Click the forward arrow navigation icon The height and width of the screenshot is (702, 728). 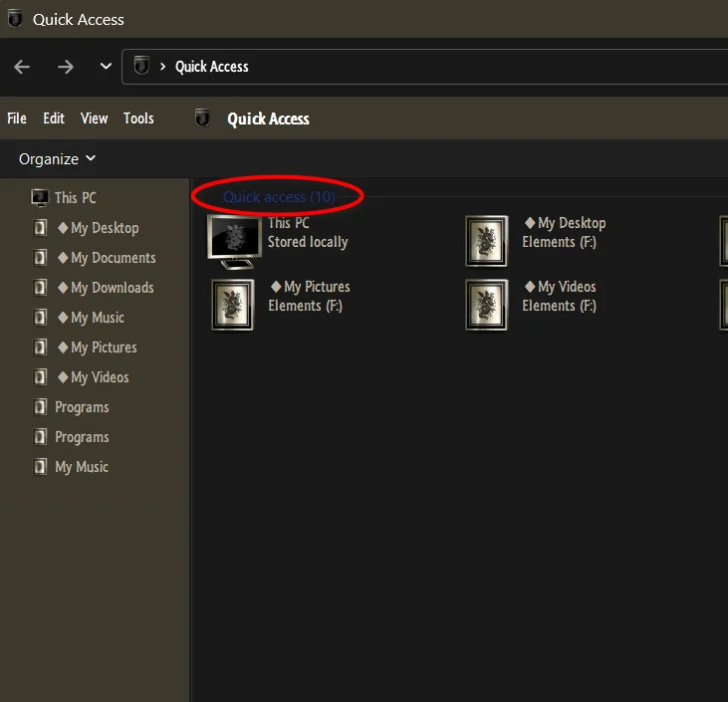pyautogui.click(x=66, y=67)
